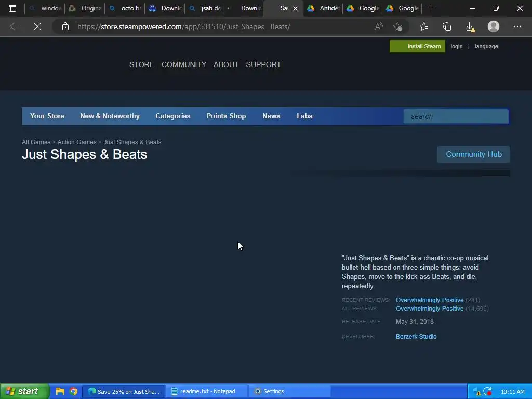The height and width of the screenshot is (399, 532).
Task: Click the Steam store search field
Action: pos(456,116)
